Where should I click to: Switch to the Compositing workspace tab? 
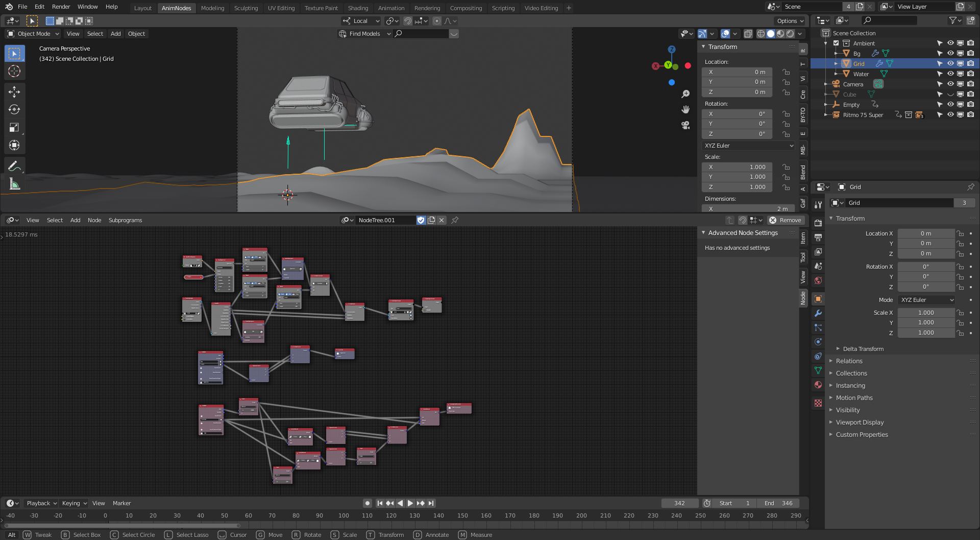[x=465, y=8]
